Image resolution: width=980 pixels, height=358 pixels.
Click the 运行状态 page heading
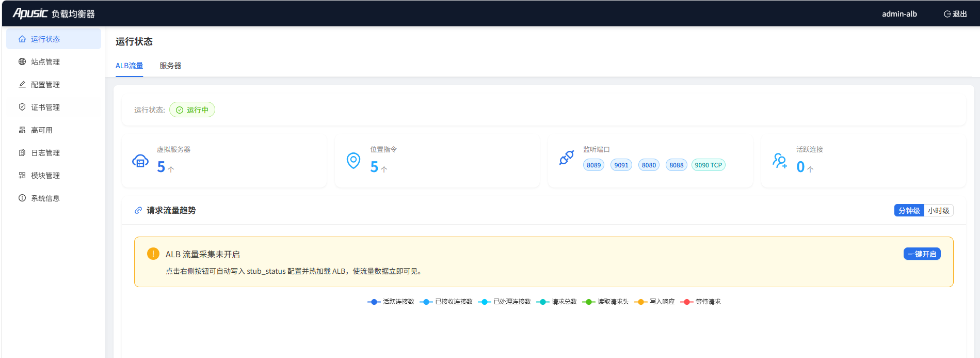[134, 42]
